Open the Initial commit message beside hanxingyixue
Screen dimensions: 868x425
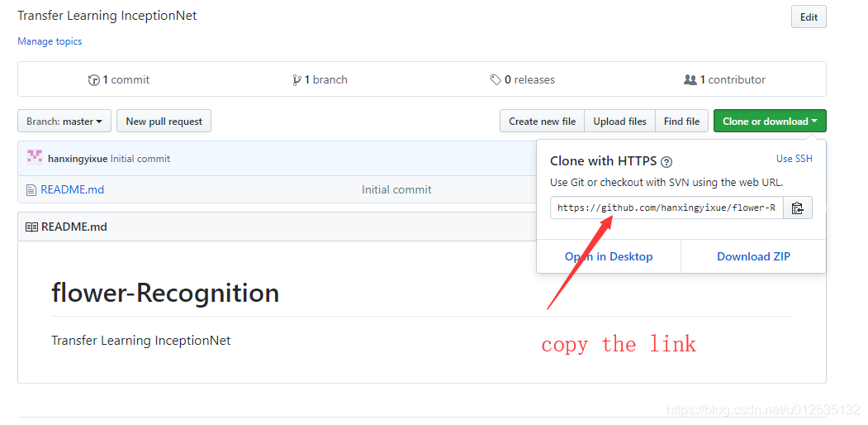click(140, 159)
